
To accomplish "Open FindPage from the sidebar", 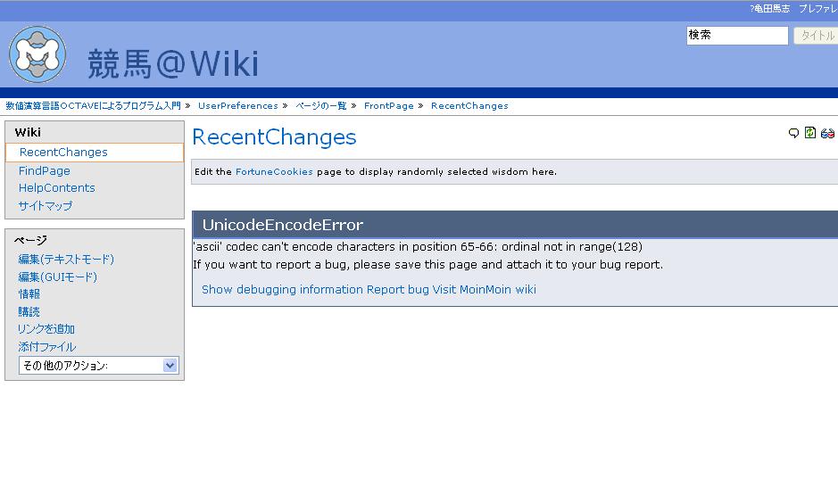I will click(44, 170).
